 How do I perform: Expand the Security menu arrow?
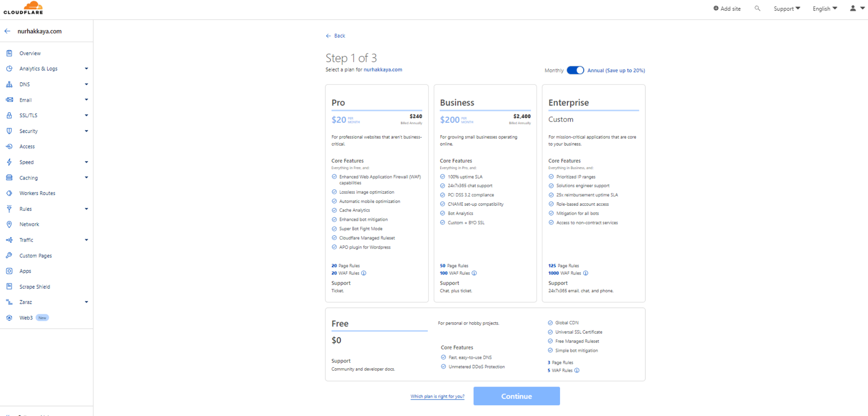pos(86,131)
